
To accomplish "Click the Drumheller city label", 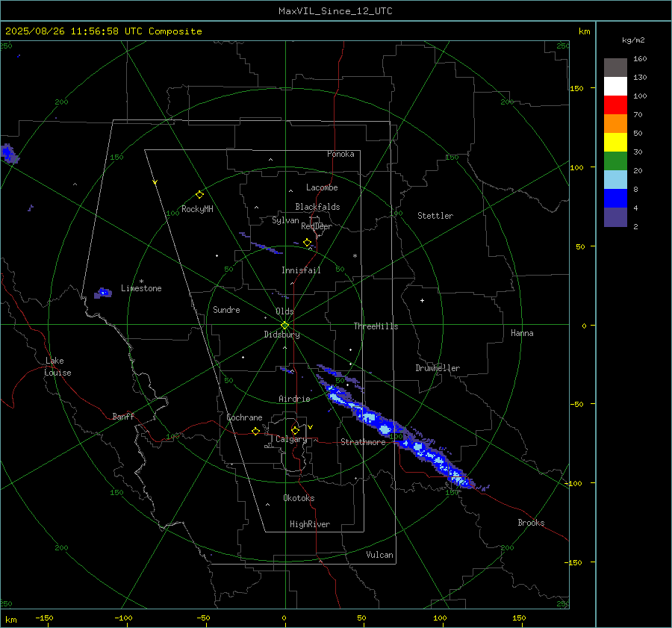I will click(438, 368).
